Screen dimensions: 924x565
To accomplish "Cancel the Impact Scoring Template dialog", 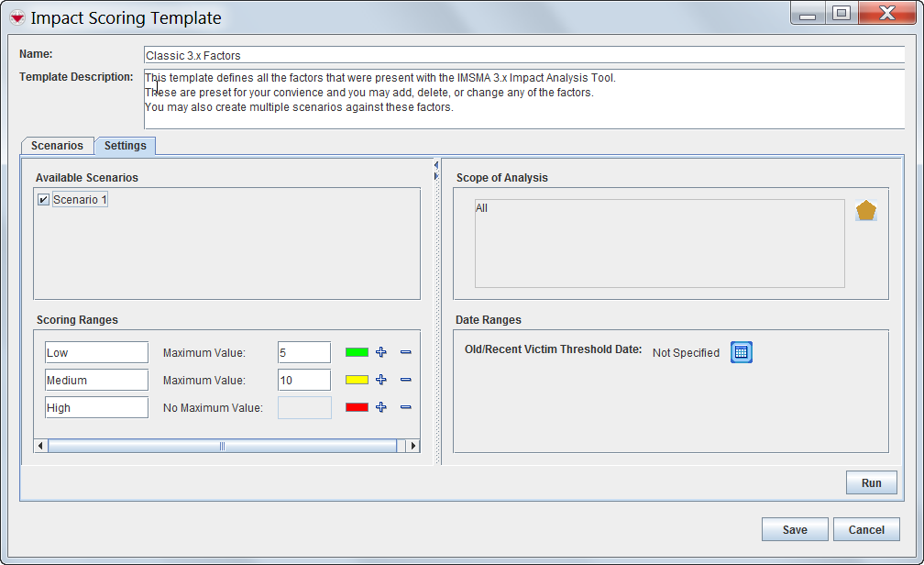I will pos(865,528).
